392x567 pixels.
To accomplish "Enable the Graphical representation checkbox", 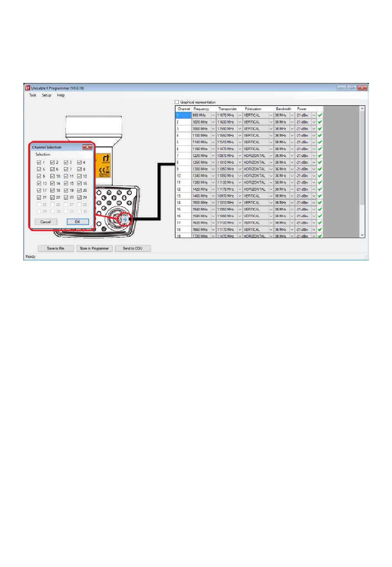I will click(x=177, y=102).
